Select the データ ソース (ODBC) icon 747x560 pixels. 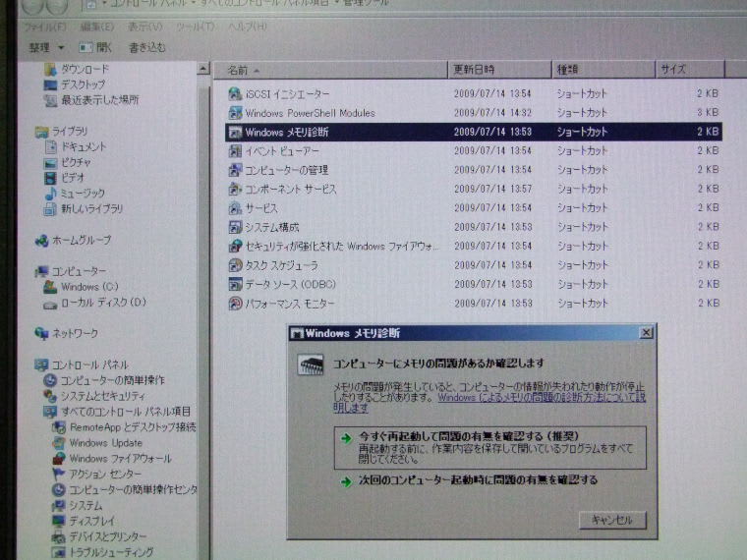(235, 284)
